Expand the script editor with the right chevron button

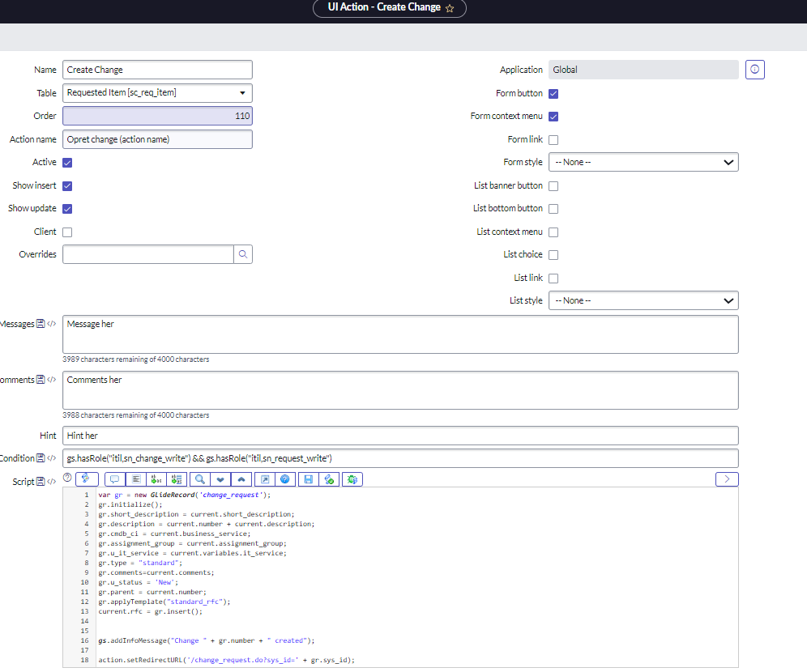[726, 478]
